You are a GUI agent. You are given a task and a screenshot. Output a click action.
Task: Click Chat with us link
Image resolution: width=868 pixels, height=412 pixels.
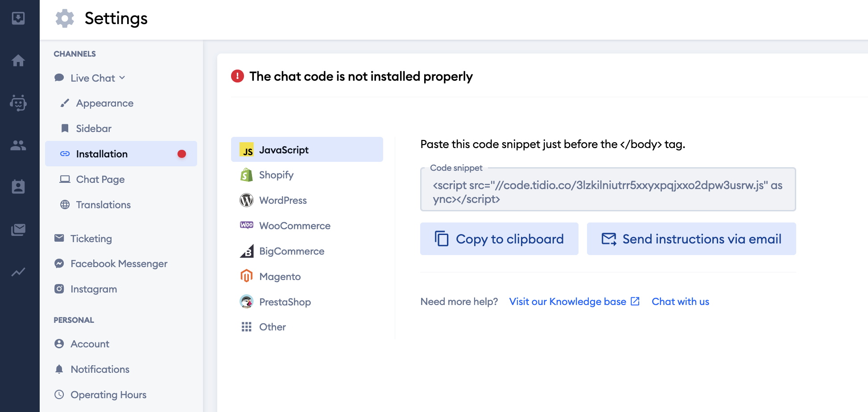(x=680, y=301)
